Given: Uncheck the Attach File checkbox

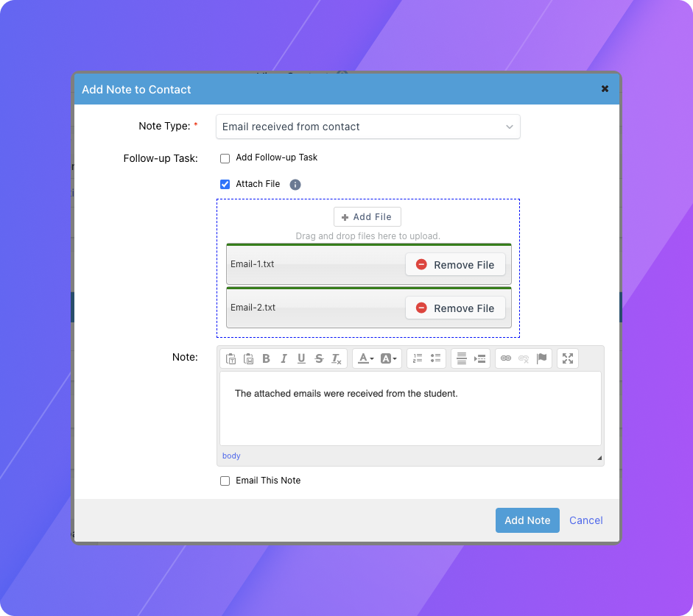Looking at the screenshot, I should point(225,184).
